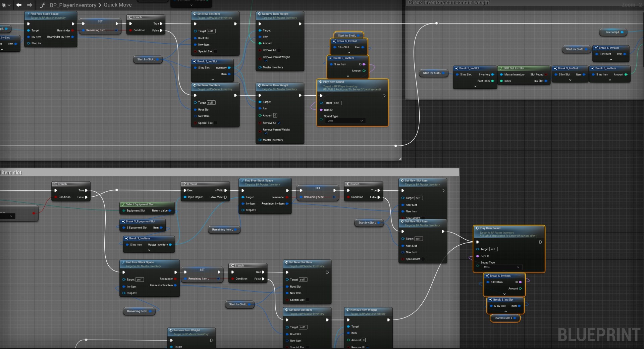Click the Break S_EquipmentSlot struct icon

123,221
